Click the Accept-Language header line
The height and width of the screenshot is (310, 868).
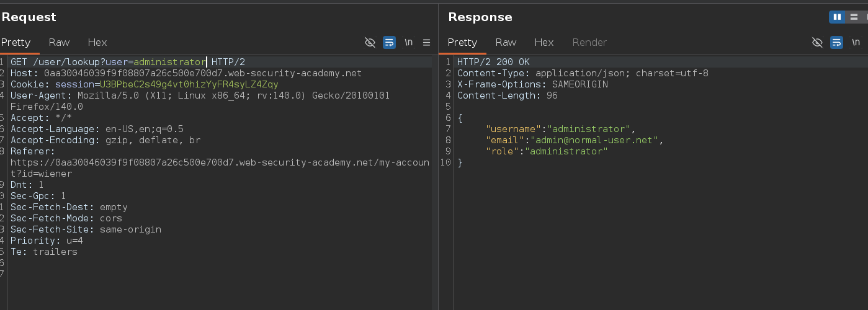[97, 129]
